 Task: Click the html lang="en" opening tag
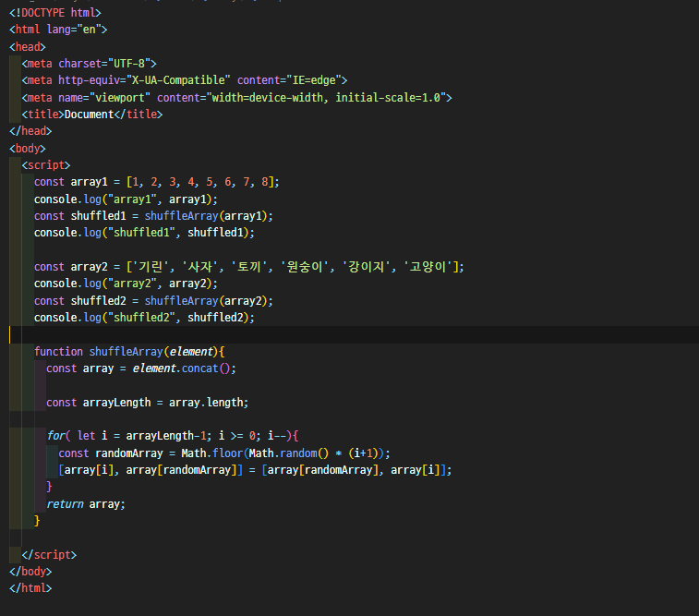(x=58, y=30)
